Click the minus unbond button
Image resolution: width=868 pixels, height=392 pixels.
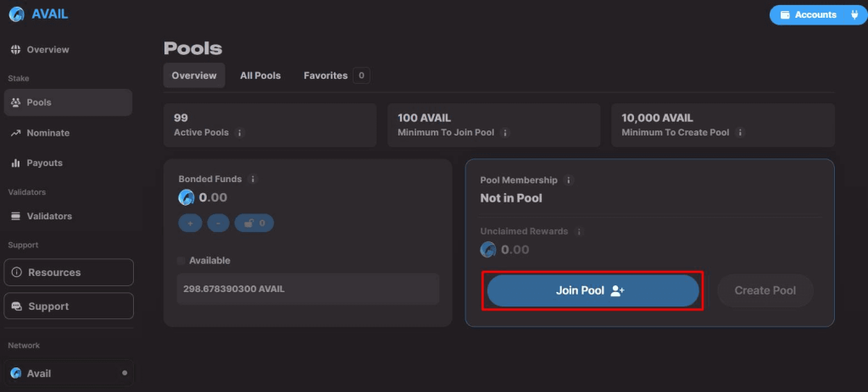[218, 224]
